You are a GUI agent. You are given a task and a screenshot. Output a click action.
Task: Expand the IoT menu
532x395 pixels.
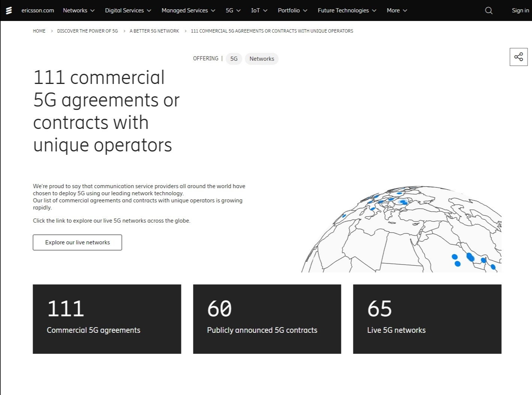tap(259, 10)
